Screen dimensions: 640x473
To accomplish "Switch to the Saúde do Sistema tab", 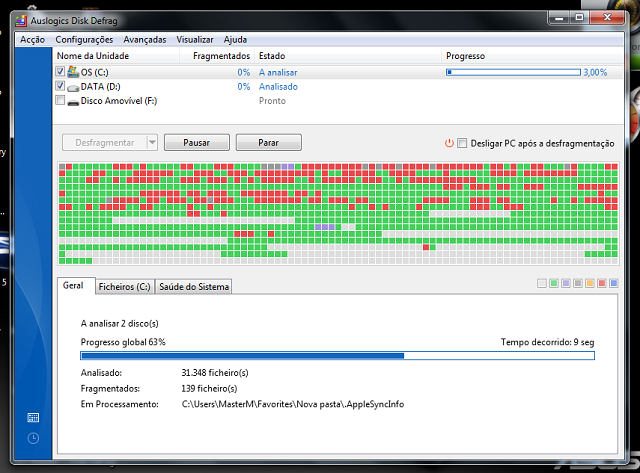I will (x=194, y=287).
